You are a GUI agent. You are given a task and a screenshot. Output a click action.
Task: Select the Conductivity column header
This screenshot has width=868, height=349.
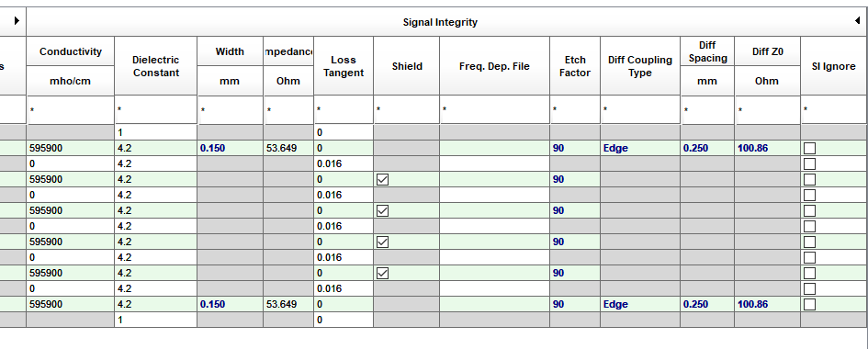pyautogui.click(x=71, y=51)
